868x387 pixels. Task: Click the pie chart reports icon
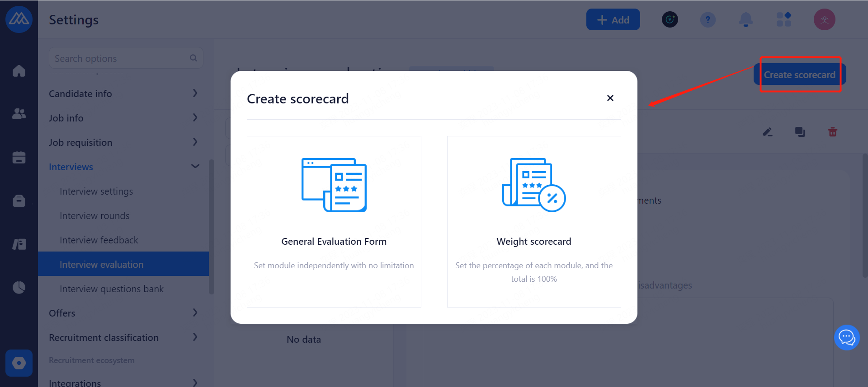19,287
